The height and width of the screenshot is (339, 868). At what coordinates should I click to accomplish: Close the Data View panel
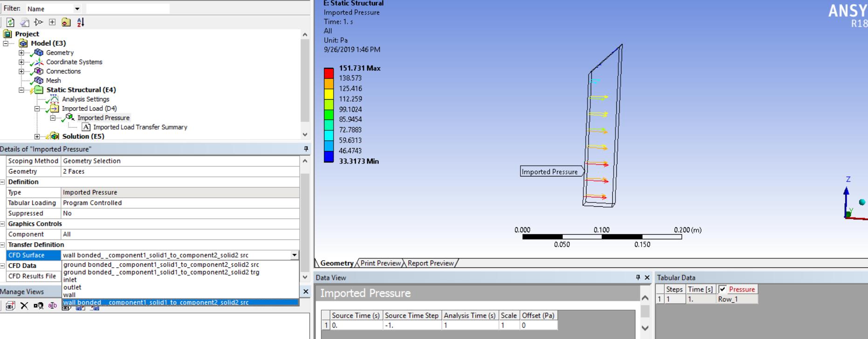pos(647,278)
